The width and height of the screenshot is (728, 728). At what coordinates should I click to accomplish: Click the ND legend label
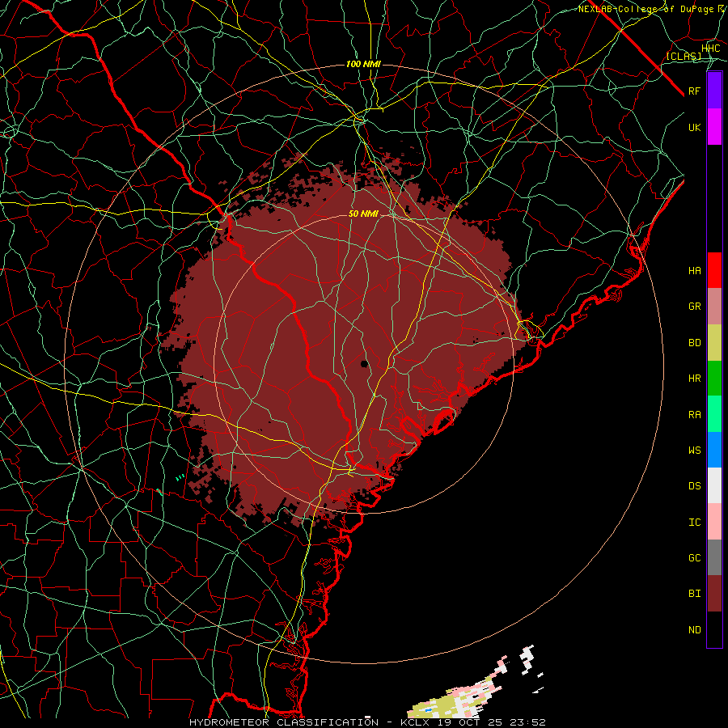click(x=694, y=630)
